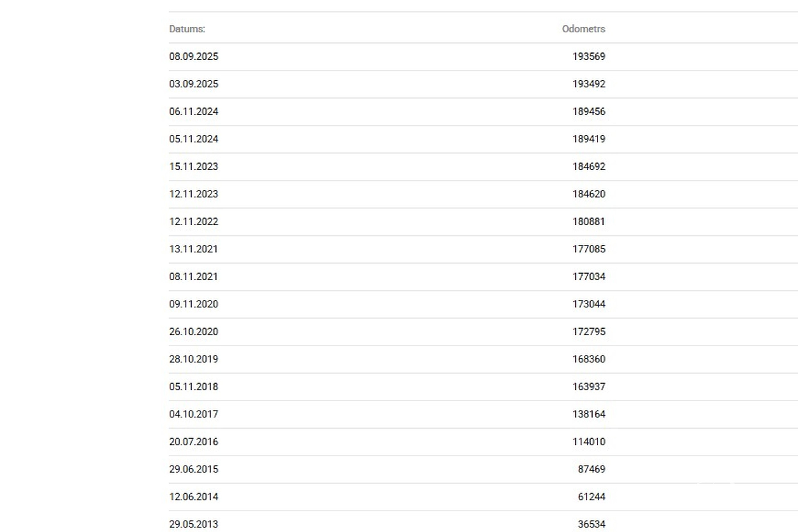The height and width of the screenshot is (532, 798).
Task: Click odometer value 177085
Action: [589, 249]
